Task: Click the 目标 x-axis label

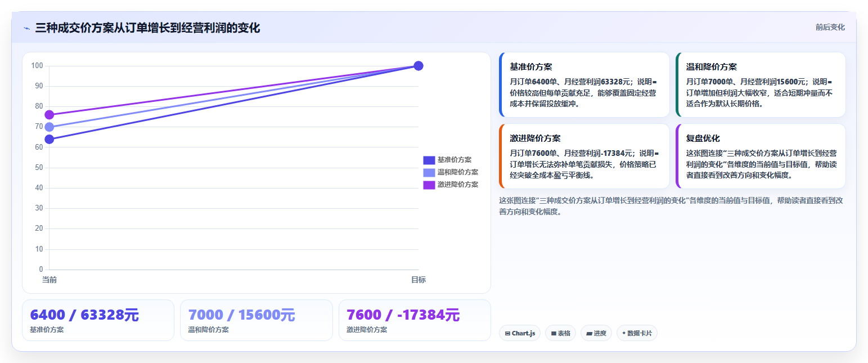Action: point(418,280)
